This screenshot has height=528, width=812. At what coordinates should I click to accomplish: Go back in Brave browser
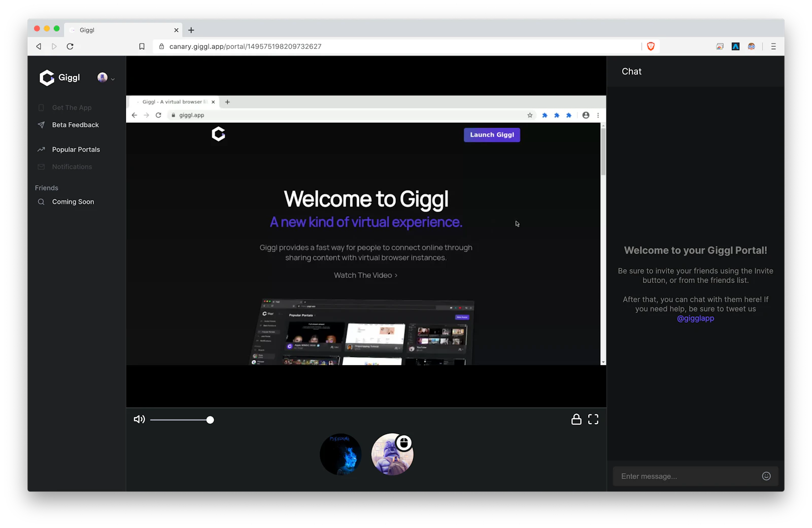click(x=39, y=46)
